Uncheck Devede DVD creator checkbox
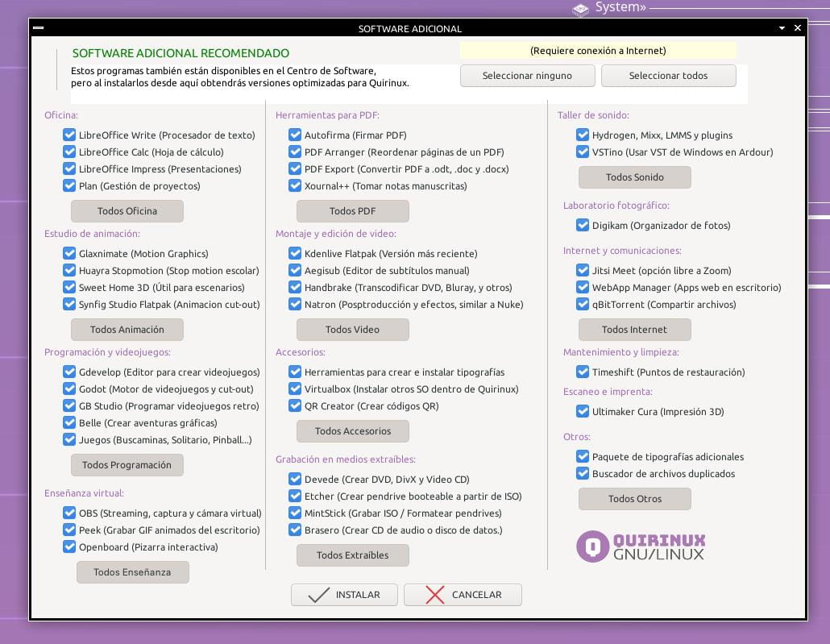 point(295,479)
